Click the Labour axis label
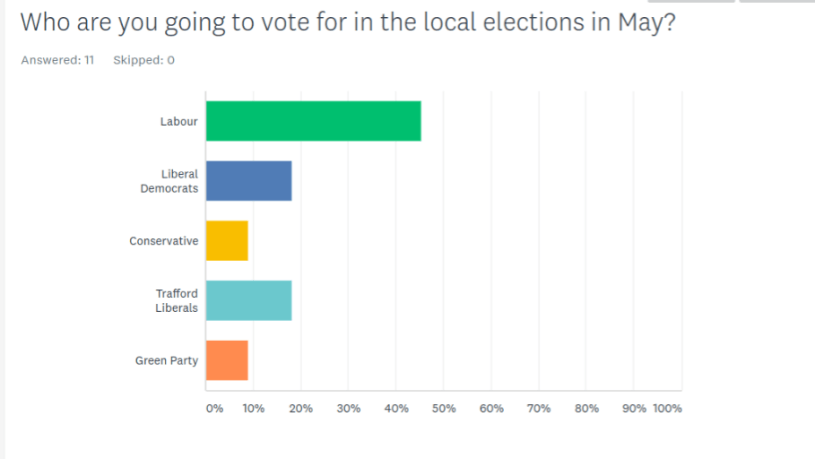Screen dimensions: 815x459 [179, 122]
